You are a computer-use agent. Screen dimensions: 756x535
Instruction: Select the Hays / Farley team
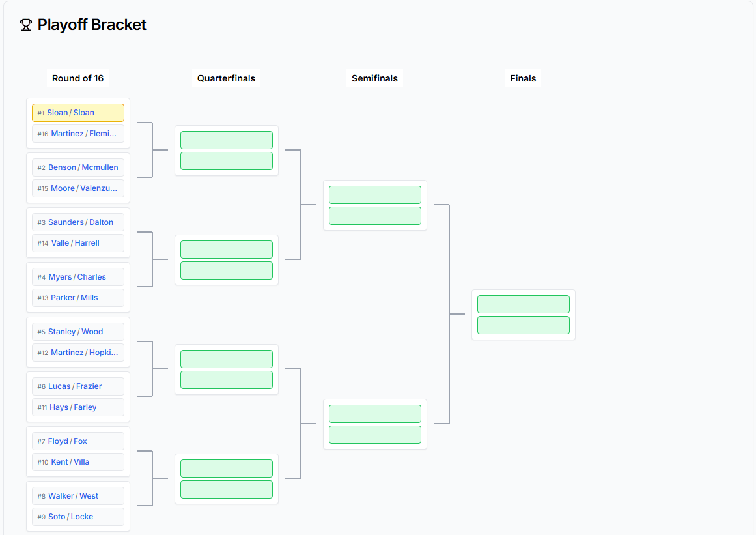click(x=78, y=407)
